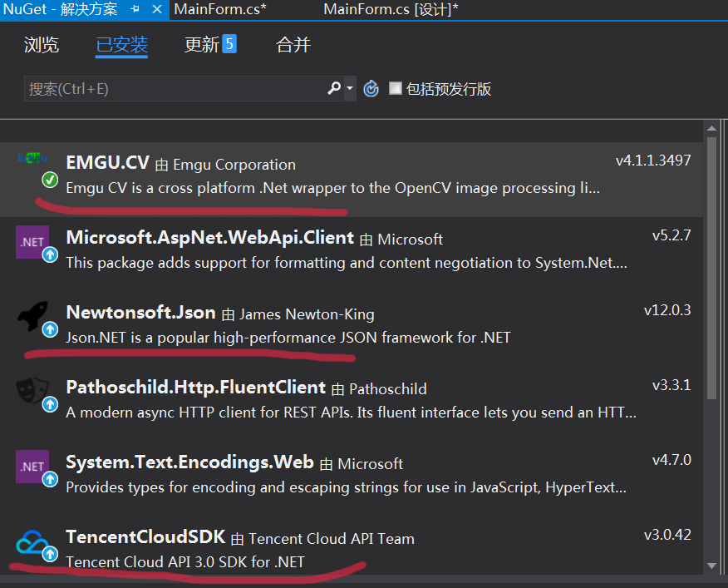Viewport: 728px width, 588px height.
Task: Switch to the 浏览 tab
Action: pos(42,45)
